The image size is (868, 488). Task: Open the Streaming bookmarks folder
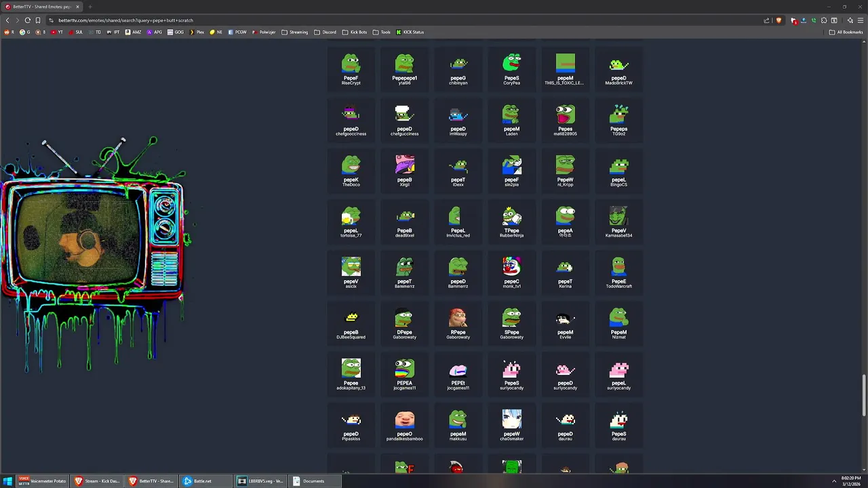click(x=295, y=32)
